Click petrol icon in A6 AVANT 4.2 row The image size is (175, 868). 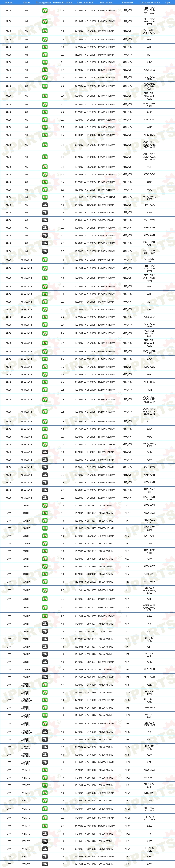point(45,444)
